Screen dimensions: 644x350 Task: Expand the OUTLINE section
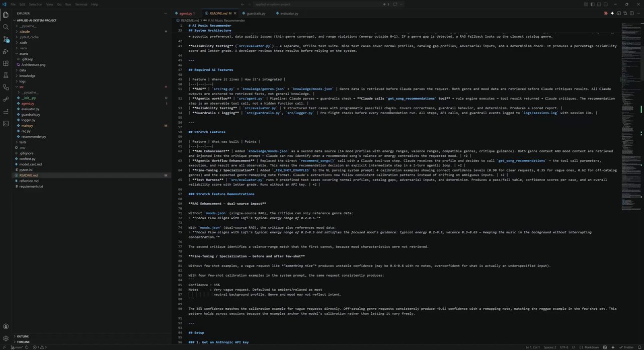click(23, 336)
